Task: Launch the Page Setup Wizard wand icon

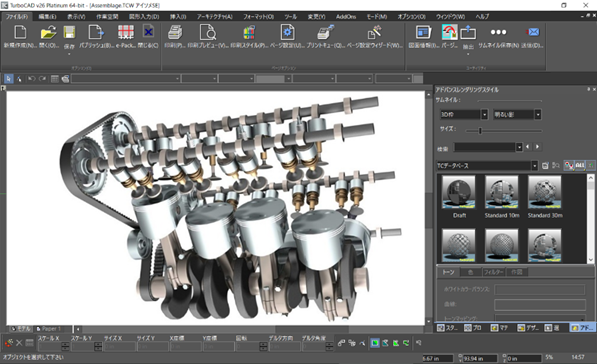Action: 374,32
